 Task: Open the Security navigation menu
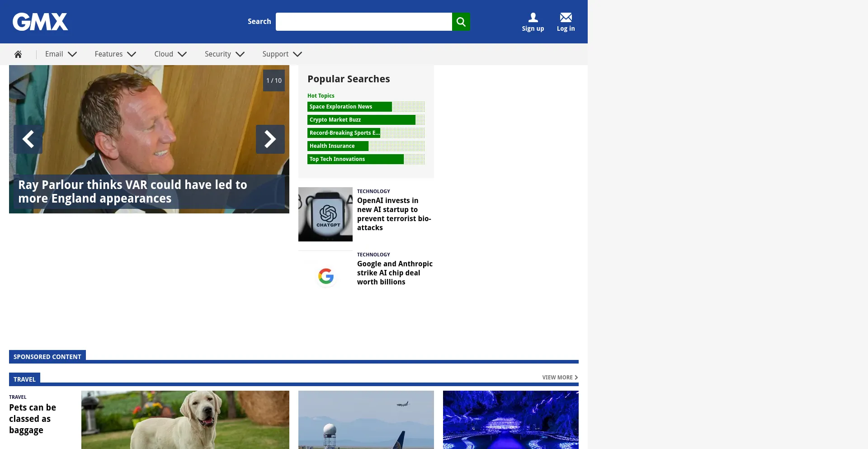tap(225, 54)
